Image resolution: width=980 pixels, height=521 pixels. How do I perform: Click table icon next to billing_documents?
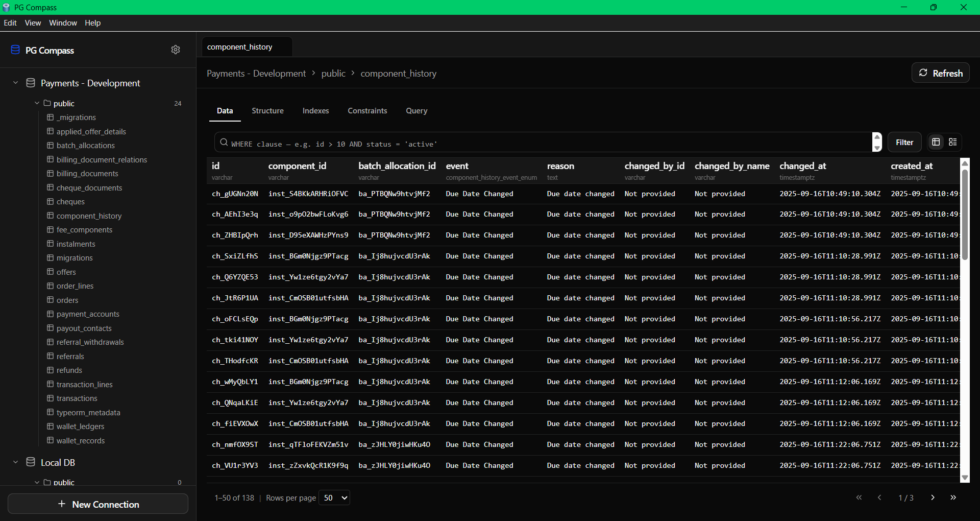click(50, 173)
